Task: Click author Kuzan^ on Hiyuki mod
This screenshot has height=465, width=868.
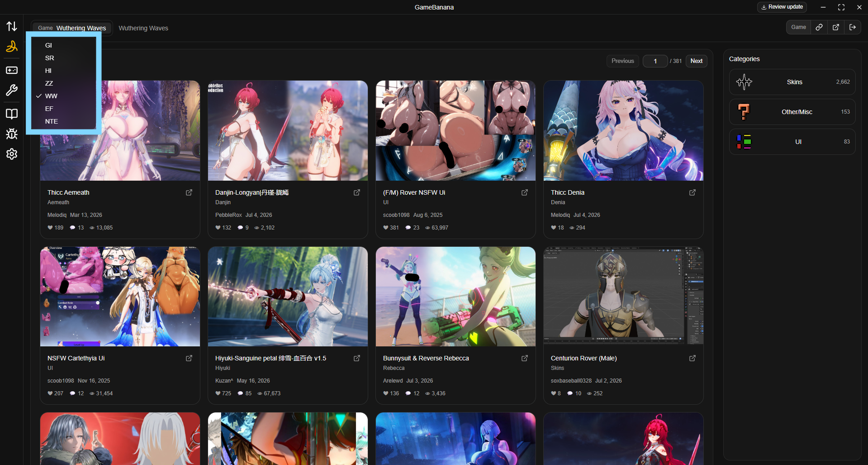Action: [224, 381]
